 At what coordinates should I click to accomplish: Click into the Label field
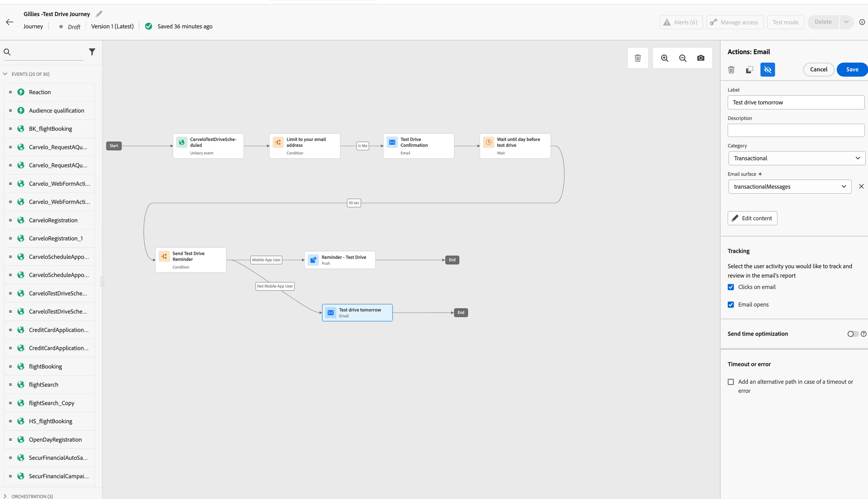pos(796,102)
